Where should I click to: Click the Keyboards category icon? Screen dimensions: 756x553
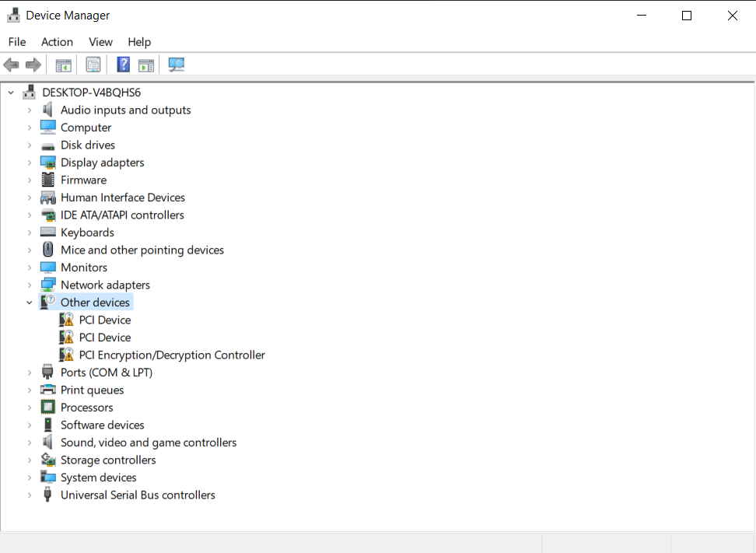pyautogui.click(x=47, y=232)
